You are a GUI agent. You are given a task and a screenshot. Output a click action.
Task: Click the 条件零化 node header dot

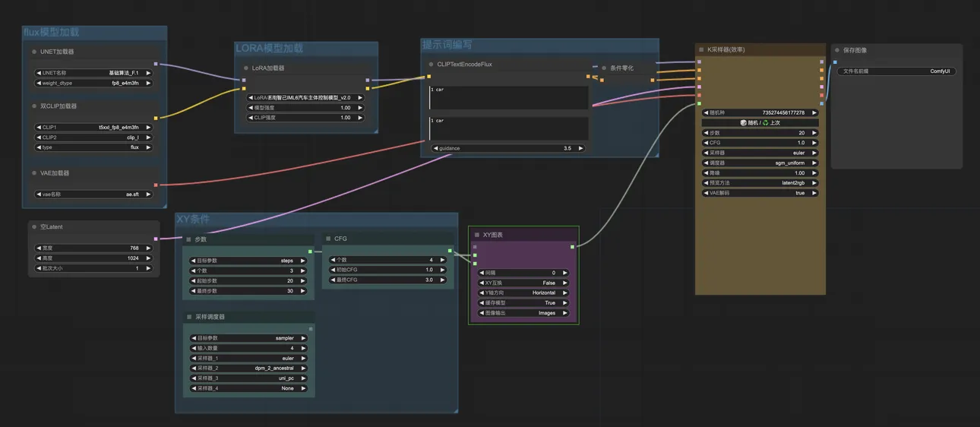[x=604, y=68]
